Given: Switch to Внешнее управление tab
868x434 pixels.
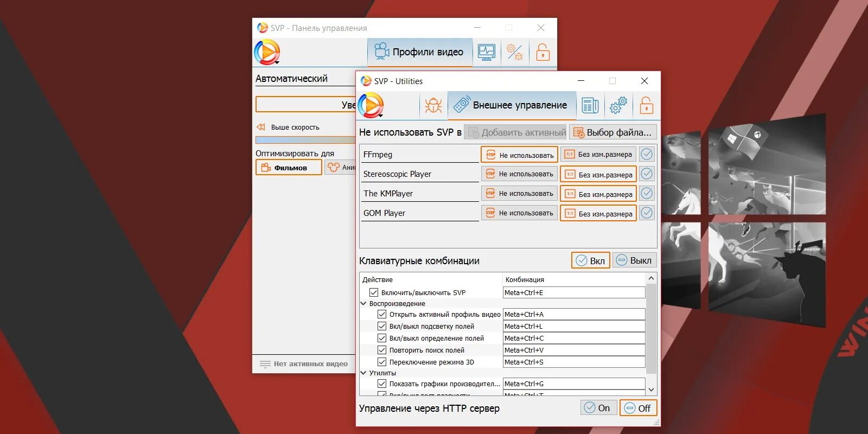Looking at the screenshot, I should [x=512, y=105].
